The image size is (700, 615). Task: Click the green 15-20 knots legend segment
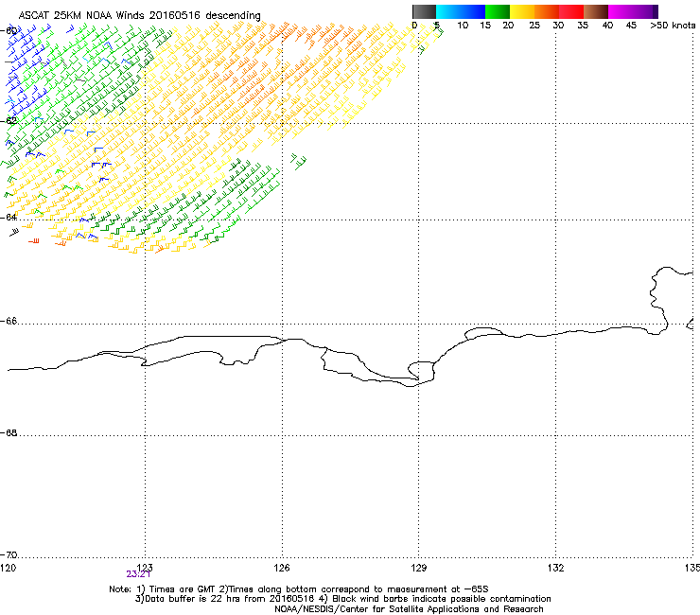[x=498, y=11]
